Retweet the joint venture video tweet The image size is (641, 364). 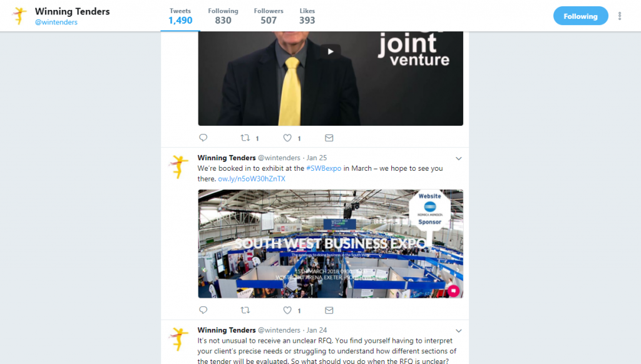pyautogui.click(x=245, y=138)
